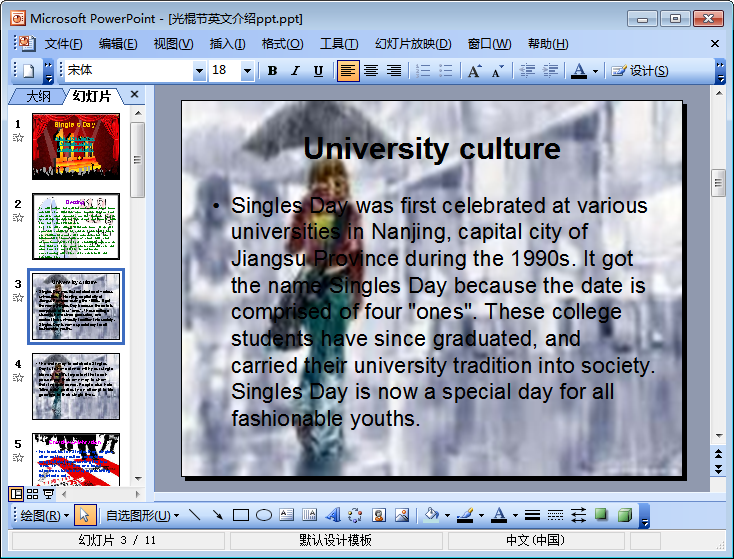The height and width of the screenshot is (559, 734).
Task: Select the arrow Select Objects tool
Action: coord(85,515)
